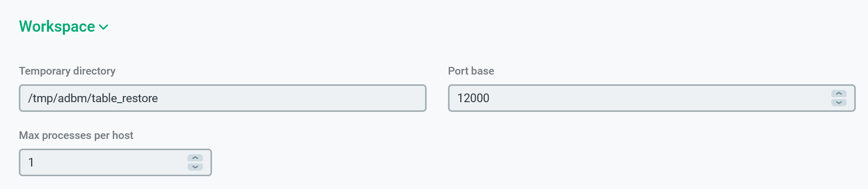
Task: Click the Max processes per host label
Action: 76,135
